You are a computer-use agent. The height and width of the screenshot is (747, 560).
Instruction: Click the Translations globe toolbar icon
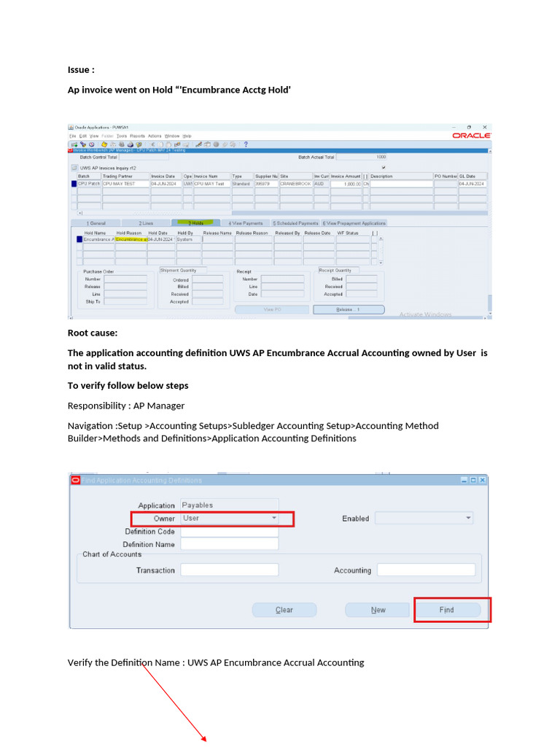coord(216,144)
